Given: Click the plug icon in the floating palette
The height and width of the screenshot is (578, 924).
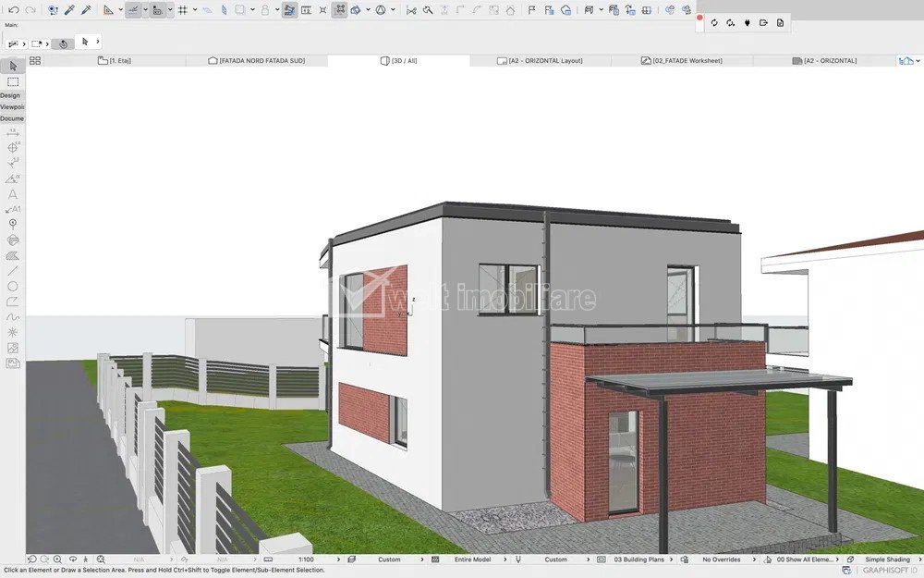Looking at the screenshot, I should pos(747,23).
